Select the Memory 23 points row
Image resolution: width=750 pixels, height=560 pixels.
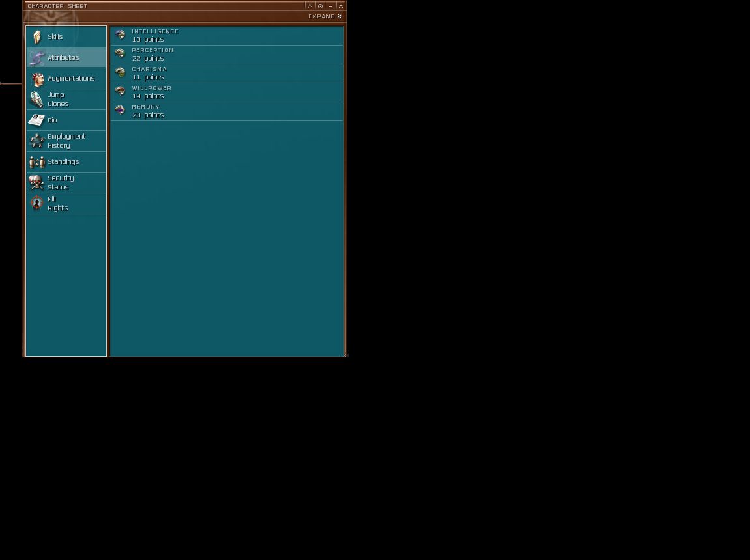pyautogui.click(x=227, y=111)
